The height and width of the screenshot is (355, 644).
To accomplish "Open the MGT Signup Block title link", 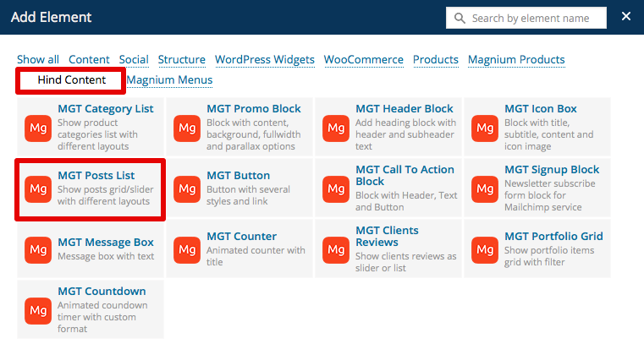I will point(552,170).
